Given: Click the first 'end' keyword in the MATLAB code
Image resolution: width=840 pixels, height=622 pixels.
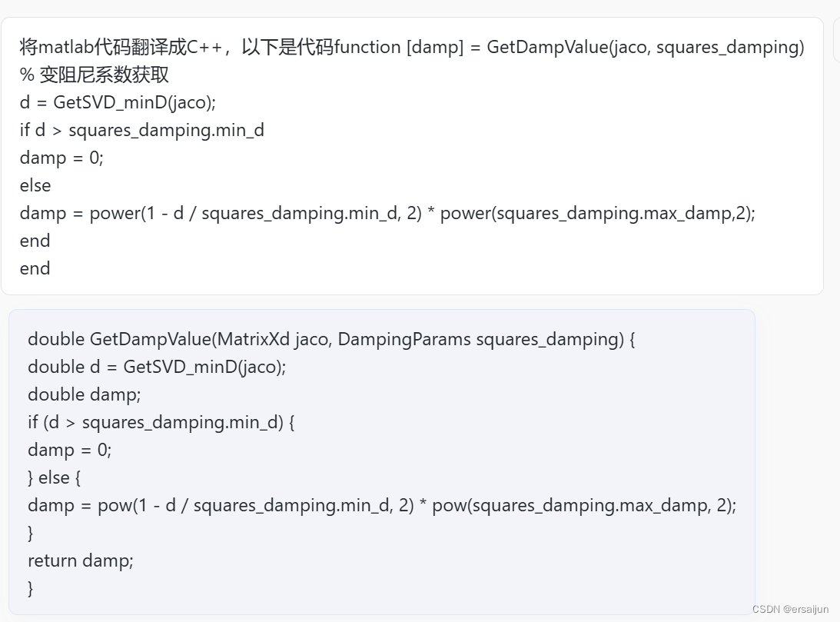Looking at the screenshot, I should click(x=35, y=240).
